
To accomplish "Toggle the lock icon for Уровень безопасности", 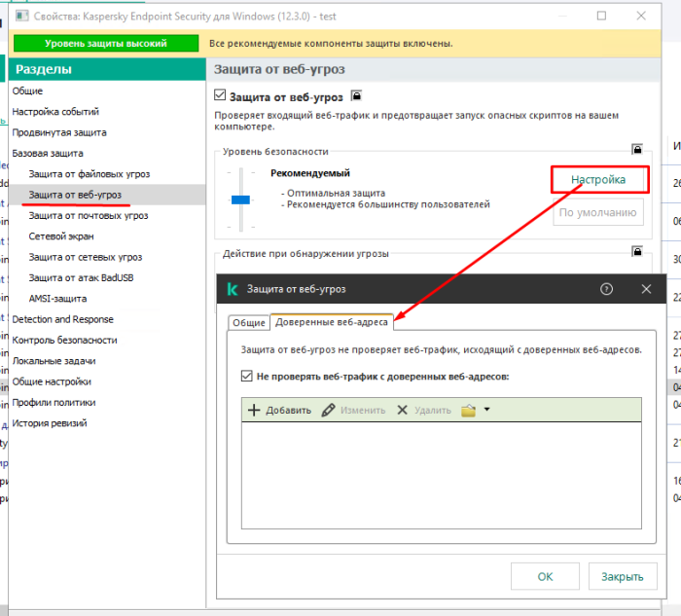I will (x=637, y=150).
